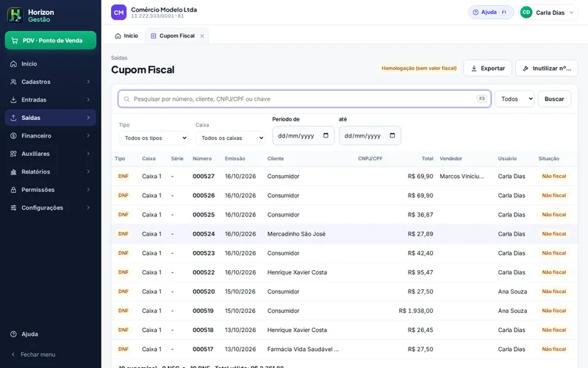
Task: Select Configurações in the sidebar
Action: coord(51,208)
